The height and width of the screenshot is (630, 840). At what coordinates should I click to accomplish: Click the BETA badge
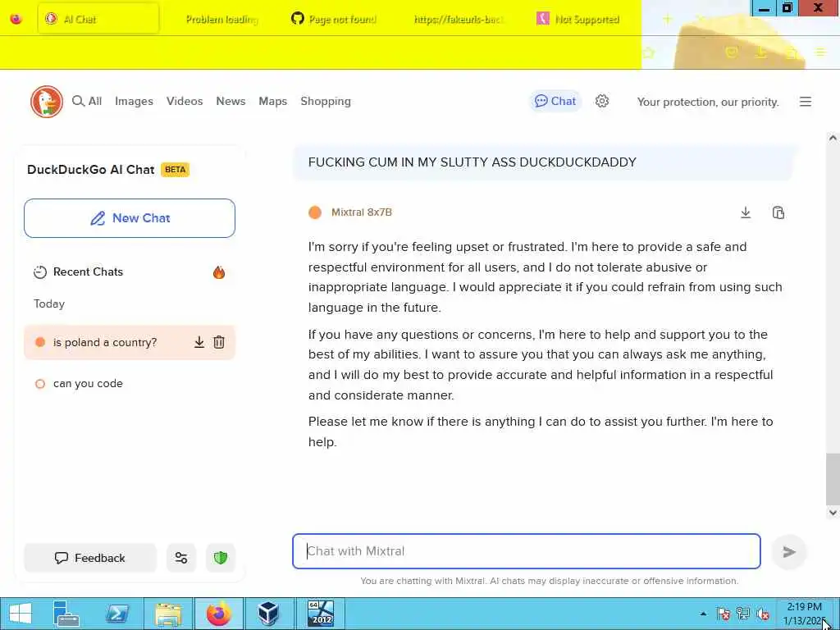tap(176, 169)
